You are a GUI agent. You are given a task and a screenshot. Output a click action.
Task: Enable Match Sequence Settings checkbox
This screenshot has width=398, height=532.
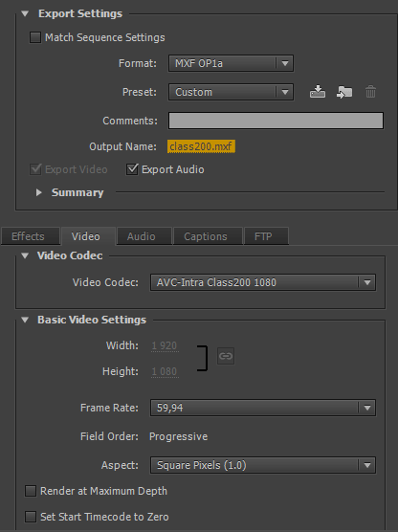(35, 37)
